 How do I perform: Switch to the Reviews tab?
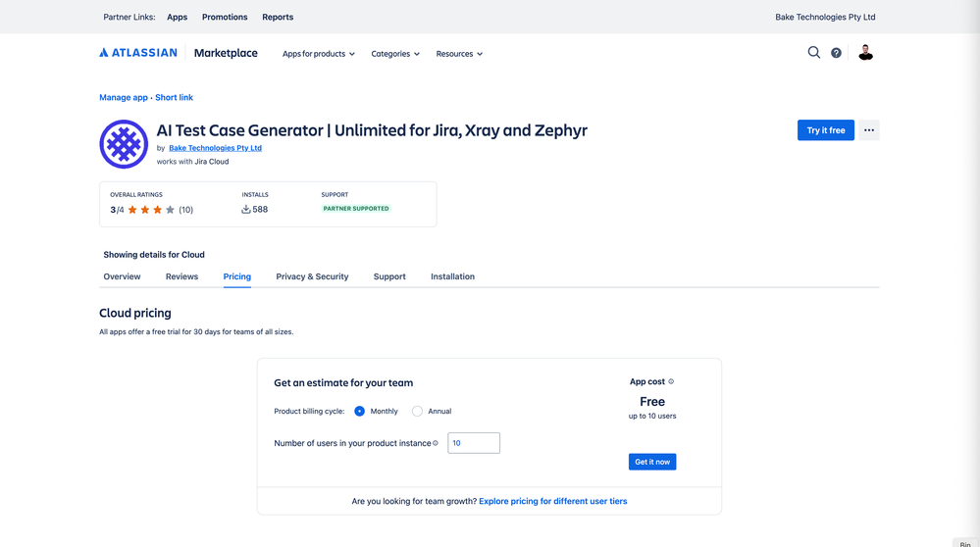point(181,276)
